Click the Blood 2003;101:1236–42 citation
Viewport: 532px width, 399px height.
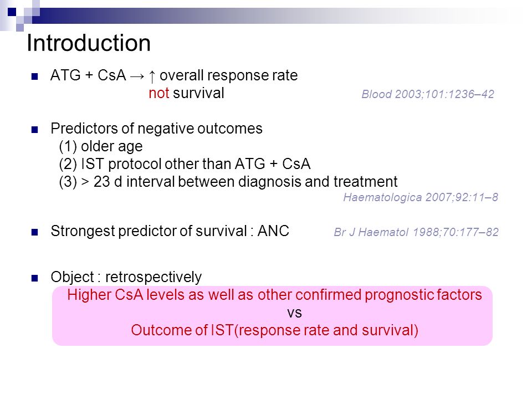[x=428, y=94]
